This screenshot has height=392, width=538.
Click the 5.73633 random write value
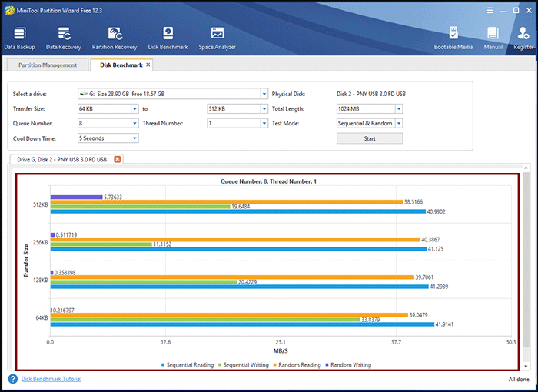113,197
